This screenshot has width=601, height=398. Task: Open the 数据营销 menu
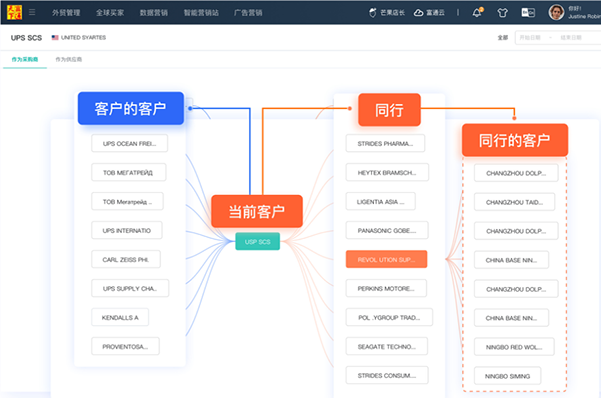(154, 13)
